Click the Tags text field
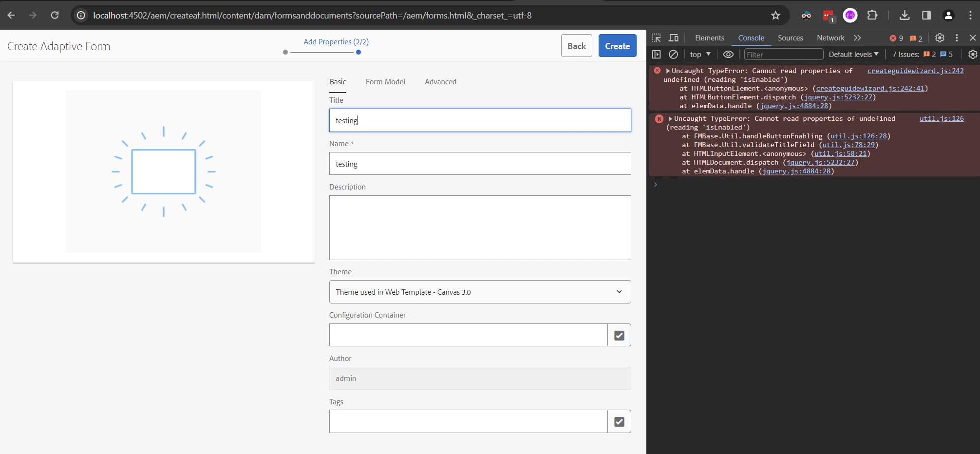Viewport: 980px width, 454px height. click(x=468, y=421)
